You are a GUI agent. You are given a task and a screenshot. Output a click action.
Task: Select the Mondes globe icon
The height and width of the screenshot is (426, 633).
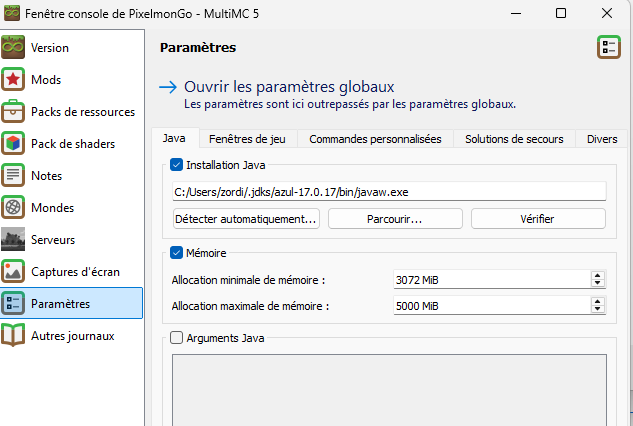click(14, 208)
